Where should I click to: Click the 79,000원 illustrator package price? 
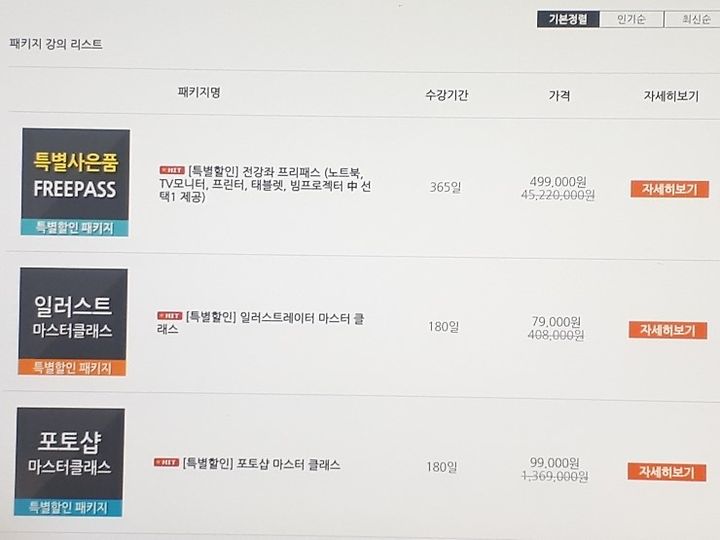[556, 321]
